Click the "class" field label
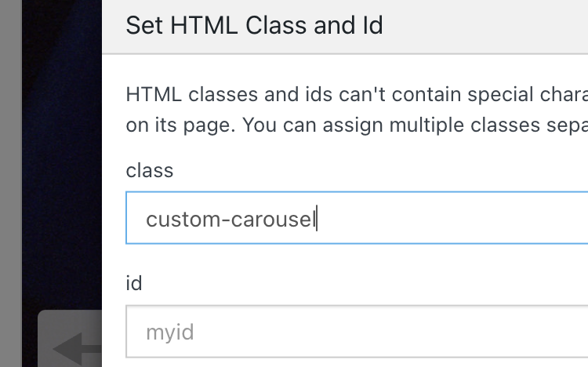Viewport: 588px width, 367px height. click(149, 170)
